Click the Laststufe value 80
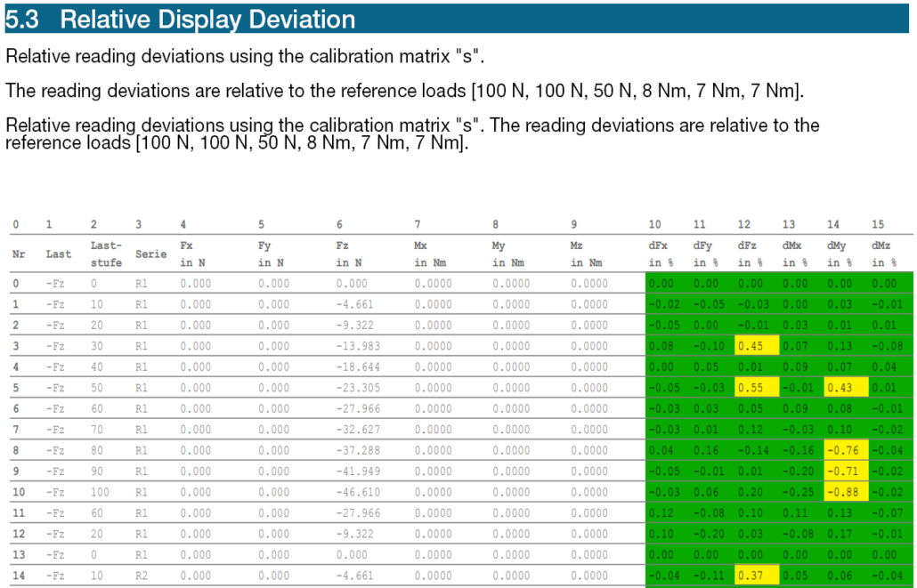Screen dimensions: 917x588 (97, 450)
